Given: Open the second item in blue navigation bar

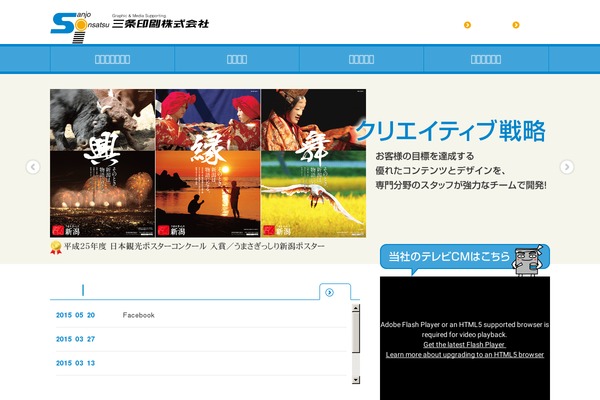Looking at the screenshot, I should pos(237,59).
